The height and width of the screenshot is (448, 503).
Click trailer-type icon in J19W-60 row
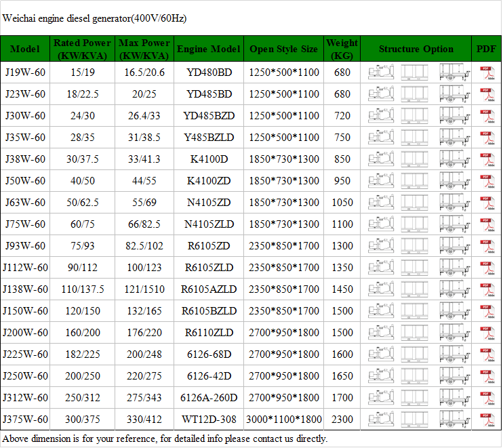pos(455,72)
